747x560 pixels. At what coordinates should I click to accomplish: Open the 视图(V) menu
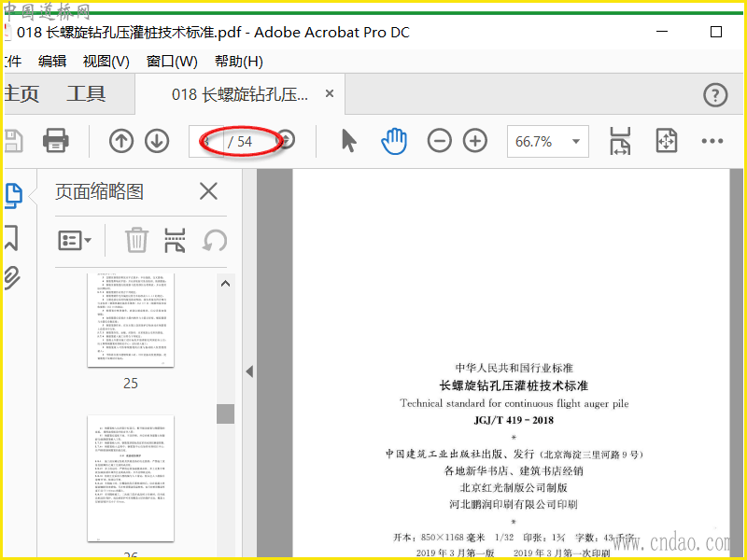(x=106, y=61)
